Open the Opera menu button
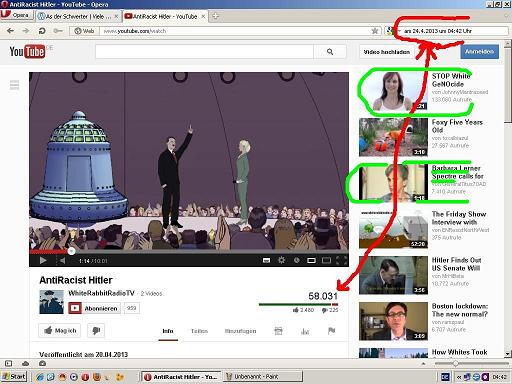 [x=17, y=15]
